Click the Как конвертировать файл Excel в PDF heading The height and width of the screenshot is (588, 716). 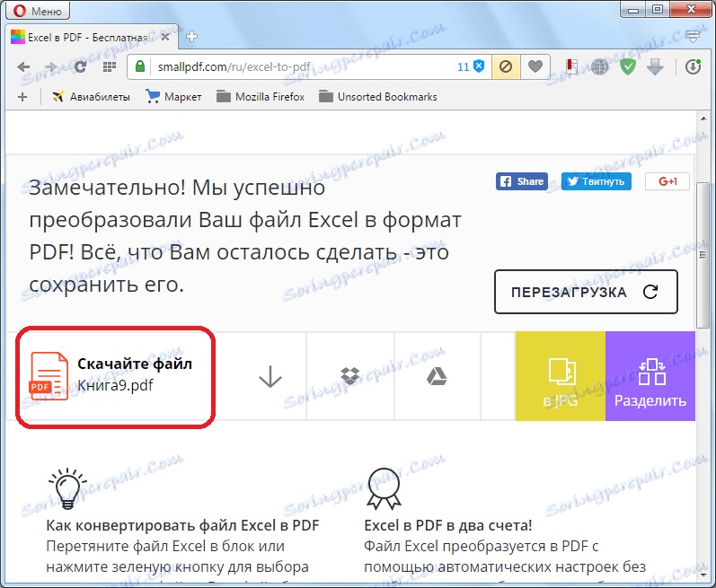[182, 525]
